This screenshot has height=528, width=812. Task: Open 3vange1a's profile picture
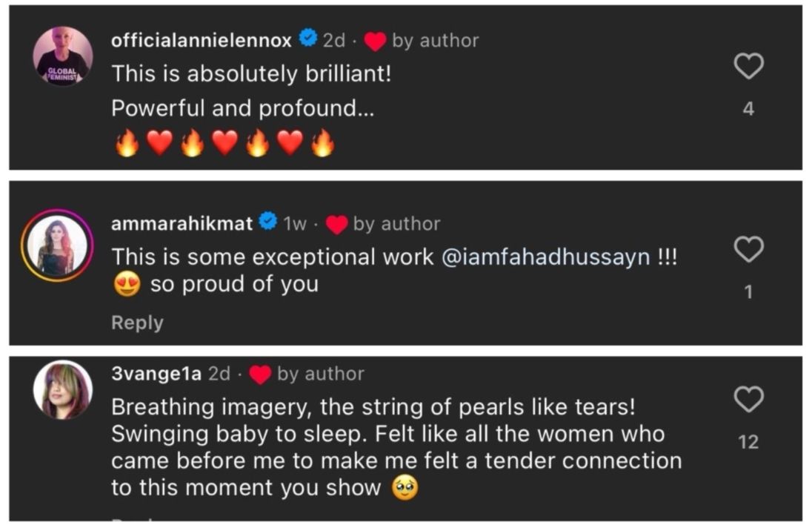click(63, 390)
